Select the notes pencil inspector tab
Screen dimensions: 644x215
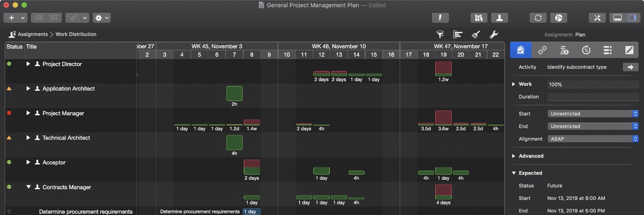tap(629, 50)
